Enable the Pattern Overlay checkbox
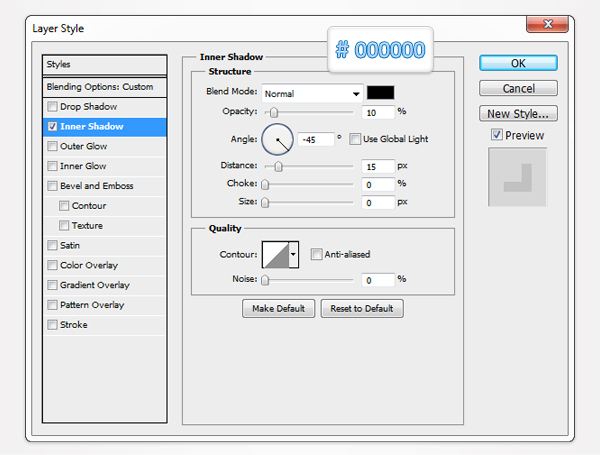The image size is (600, 455). (52, 305)
